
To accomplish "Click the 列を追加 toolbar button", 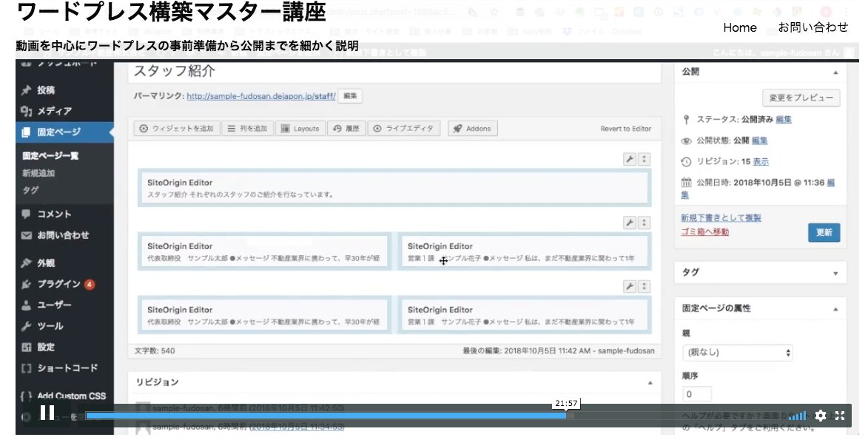I will tap(248, 129).
